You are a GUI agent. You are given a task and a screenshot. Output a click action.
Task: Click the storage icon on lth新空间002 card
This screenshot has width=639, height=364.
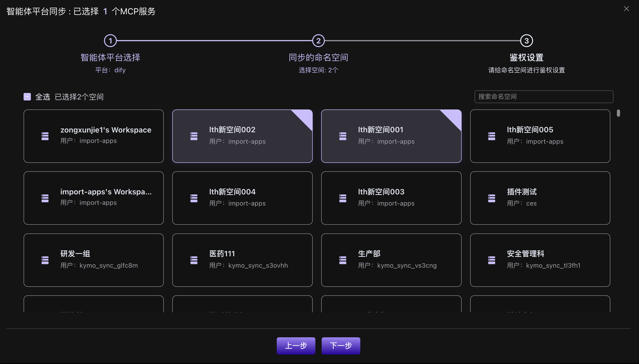coord(194,136)
